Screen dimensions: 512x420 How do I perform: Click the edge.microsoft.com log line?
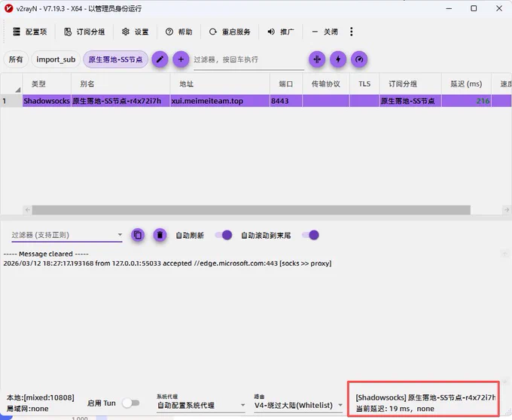(x=167, y=263)
